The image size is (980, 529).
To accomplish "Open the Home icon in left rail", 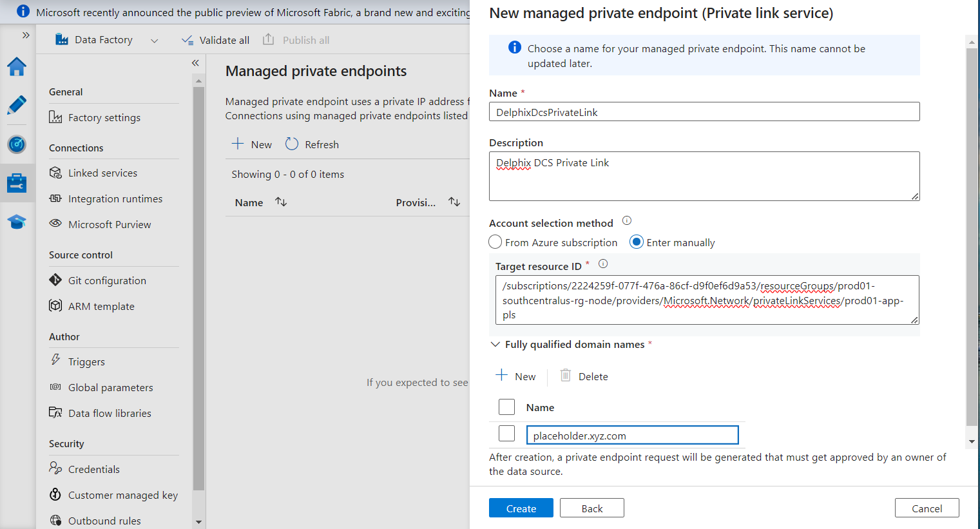I will pyautogui.click(x=17, y=66).
